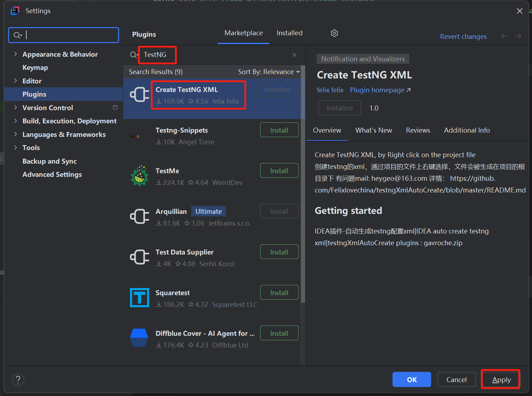This screenshot has width=532, height=396.
Task: Clear the TestNG plugin search text
Action: [294, 55]
